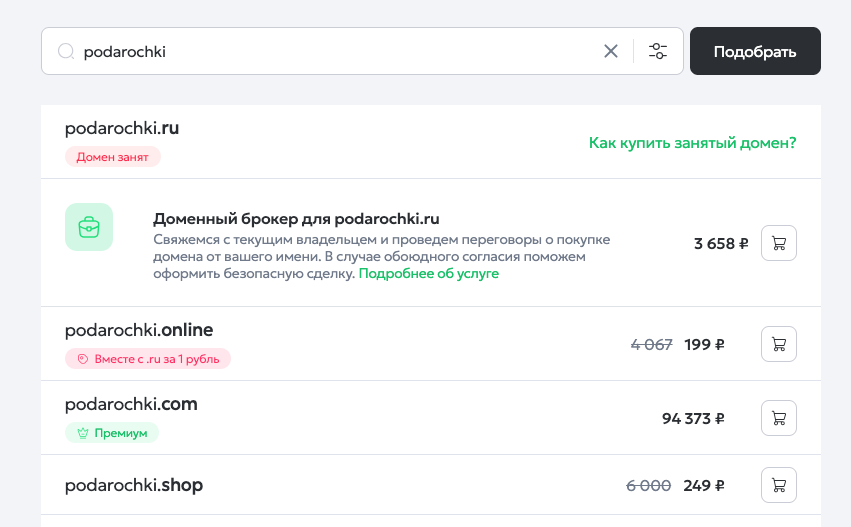Click the Подобрать button
851x527 pixels.
[755, 51]
